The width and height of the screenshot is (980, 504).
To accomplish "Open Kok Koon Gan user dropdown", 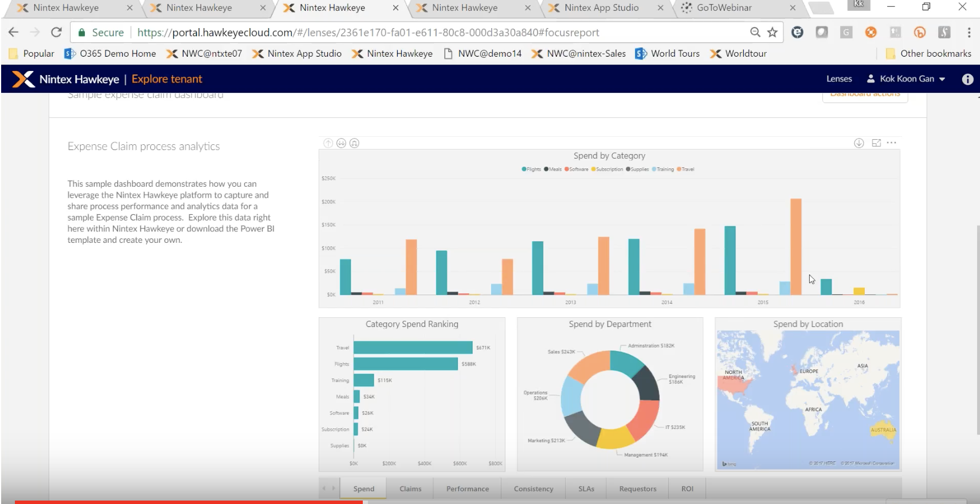I will click(906, 79).
